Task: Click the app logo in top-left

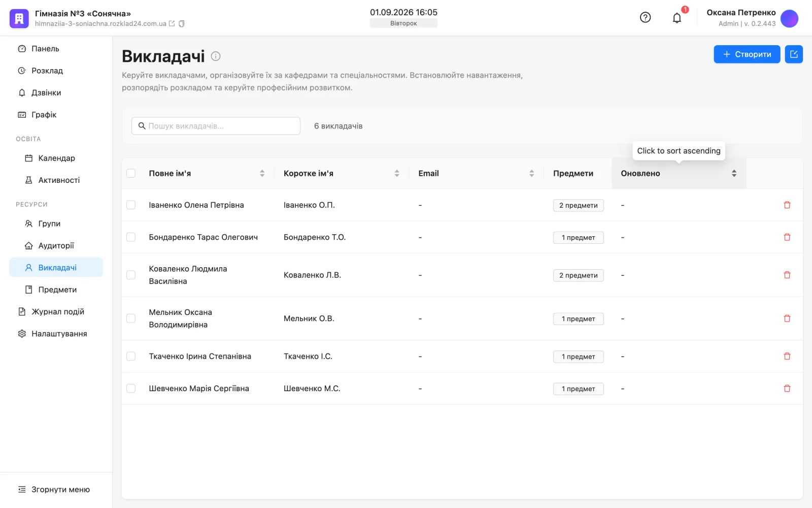Action: click(x=19, y=19)
